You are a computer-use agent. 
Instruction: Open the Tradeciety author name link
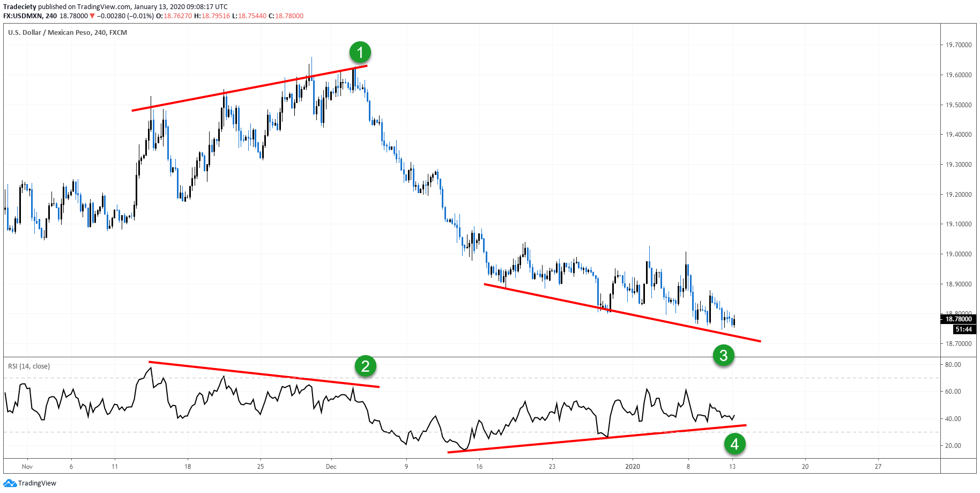(x=20, y=7)
